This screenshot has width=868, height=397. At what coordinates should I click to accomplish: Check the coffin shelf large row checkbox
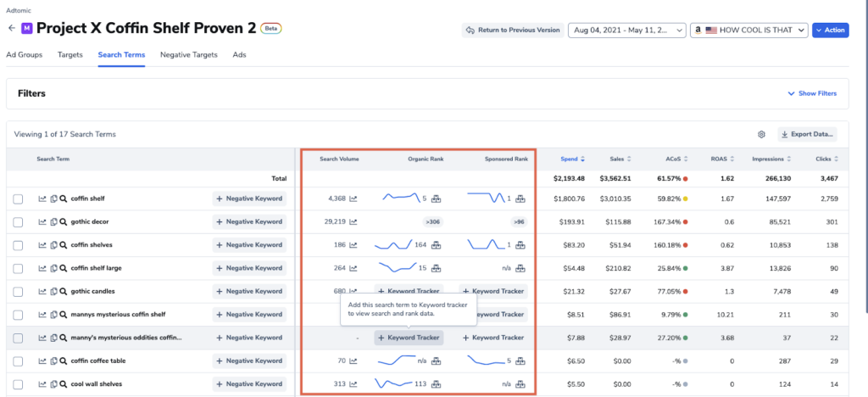point(18,268)
